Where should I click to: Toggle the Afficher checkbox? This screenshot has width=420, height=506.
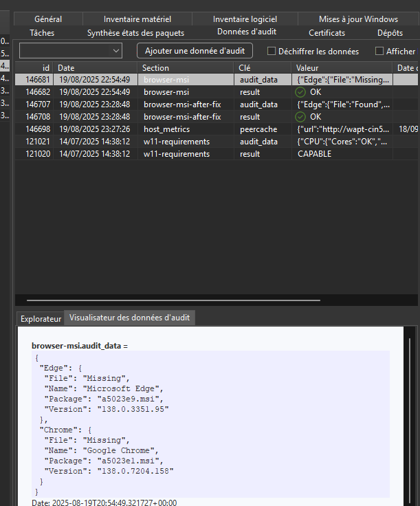[x=379, y=51]
